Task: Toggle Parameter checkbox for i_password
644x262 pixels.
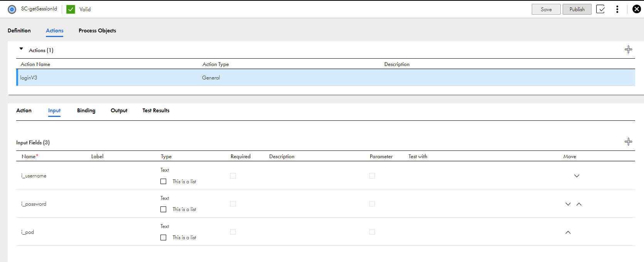Action: (x=372, y=204)
